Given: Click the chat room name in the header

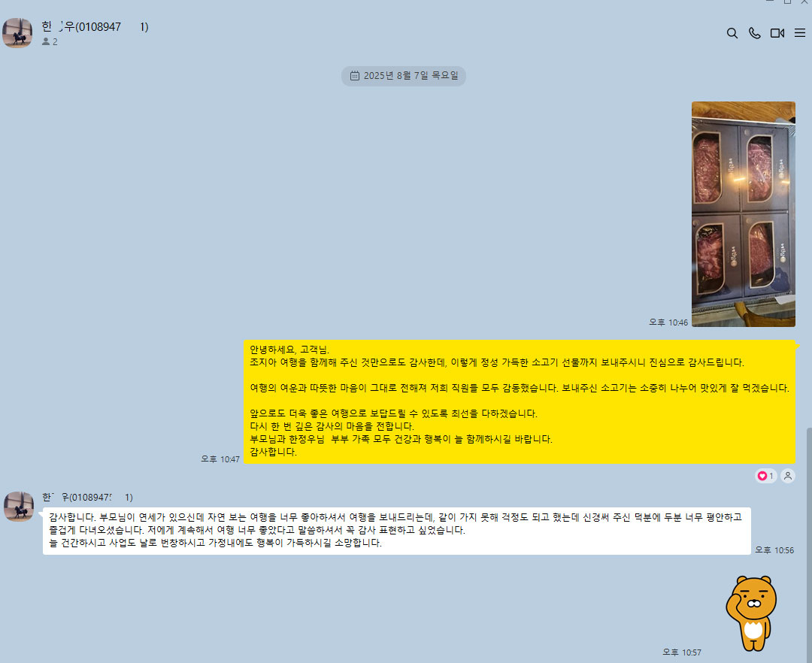Looking at the screenshot, I should click(x=95, y=27).
